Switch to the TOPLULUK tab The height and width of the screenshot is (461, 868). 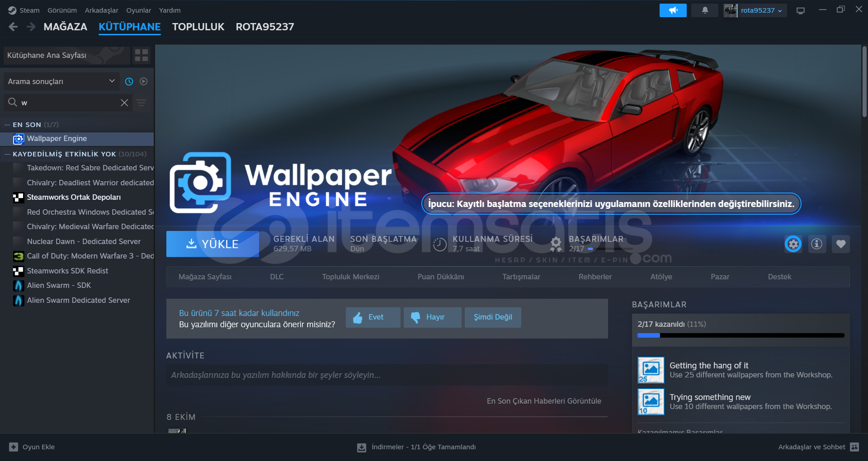[x=198, y=27]
